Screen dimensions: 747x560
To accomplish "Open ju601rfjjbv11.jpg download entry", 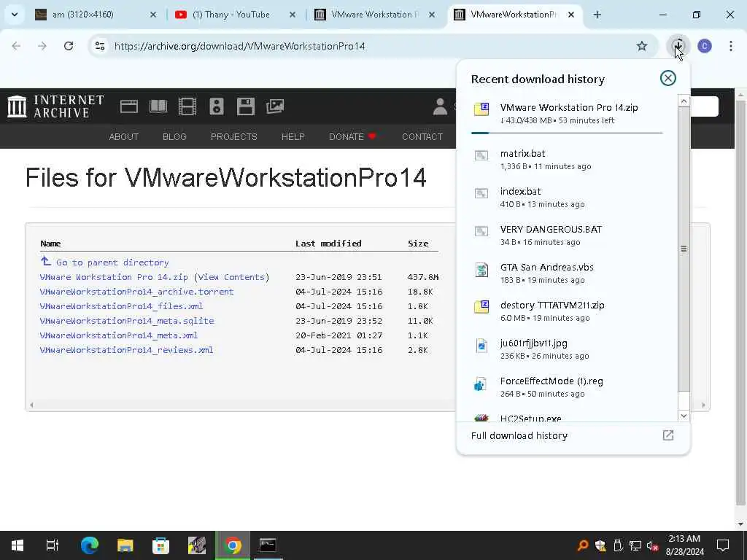I will click(567, 349).
